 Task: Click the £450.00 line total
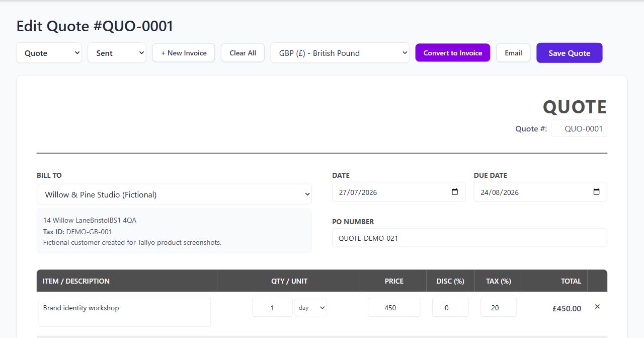(567, 308)
